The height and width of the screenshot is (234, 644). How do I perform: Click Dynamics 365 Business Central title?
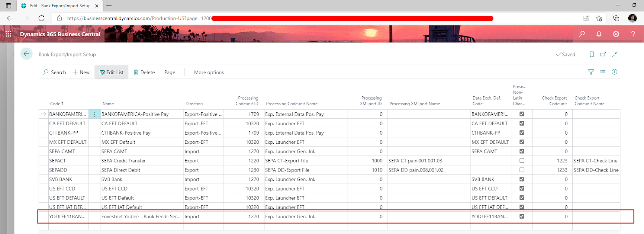pos(60,34)
